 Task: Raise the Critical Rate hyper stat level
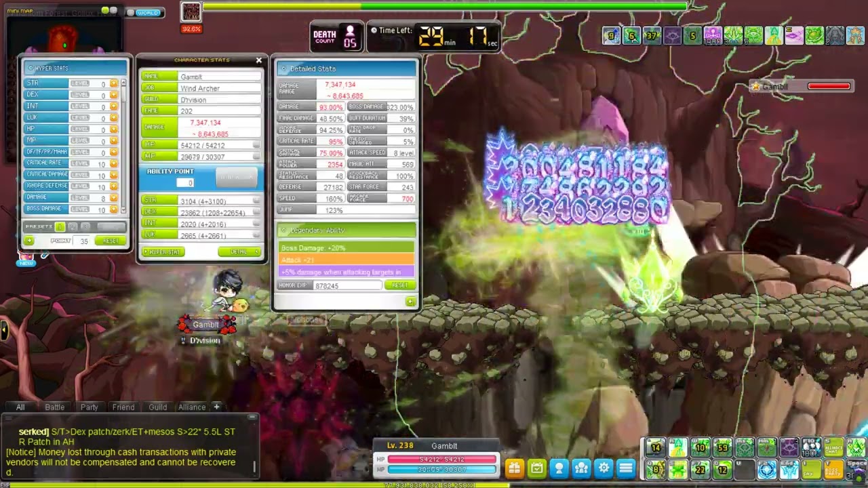pos(113,163)
